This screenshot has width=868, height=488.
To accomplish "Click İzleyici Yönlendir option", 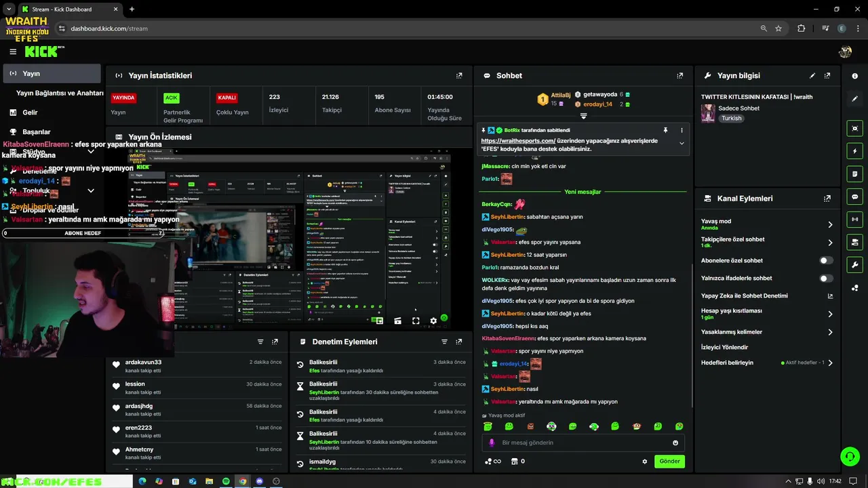I will coord(724,347).
